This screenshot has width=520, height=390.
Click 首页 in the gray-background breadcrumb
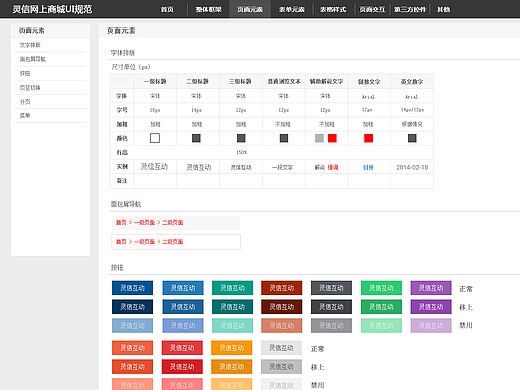[121, 222]
